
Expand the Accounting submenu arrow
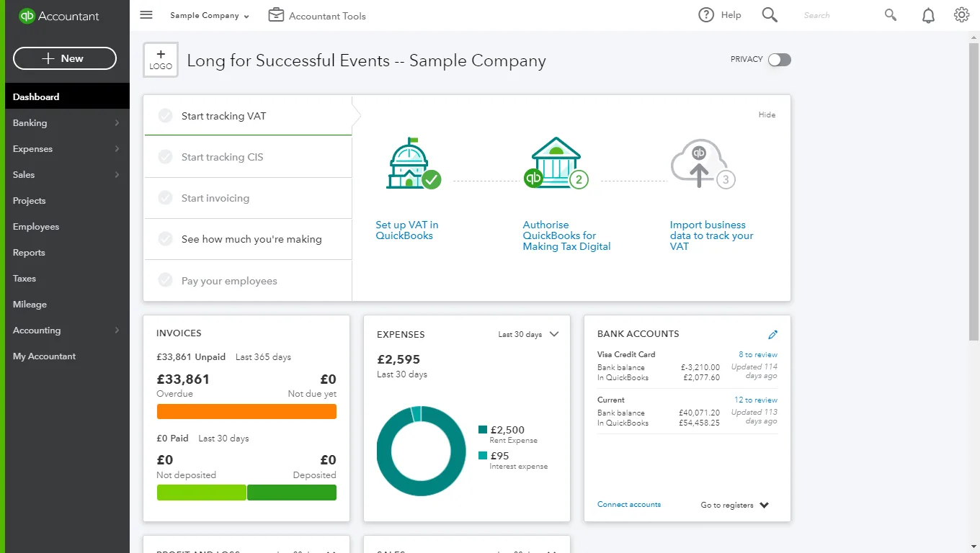(117, 331)
